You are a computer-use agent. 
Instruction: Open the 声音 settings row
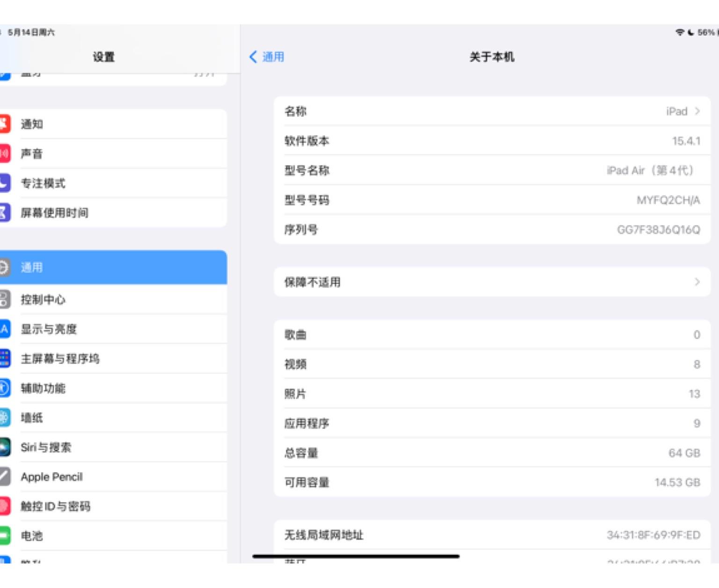113,154
